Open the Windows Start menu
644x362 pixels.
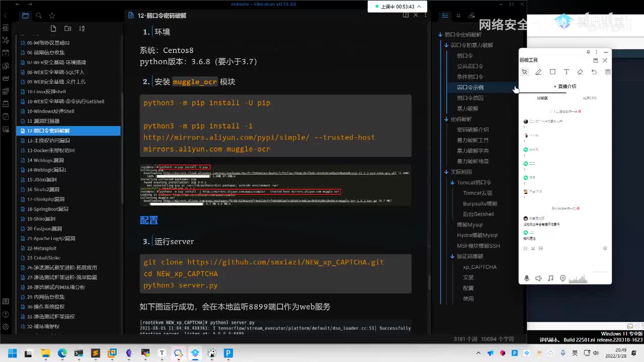coord(13,353)
